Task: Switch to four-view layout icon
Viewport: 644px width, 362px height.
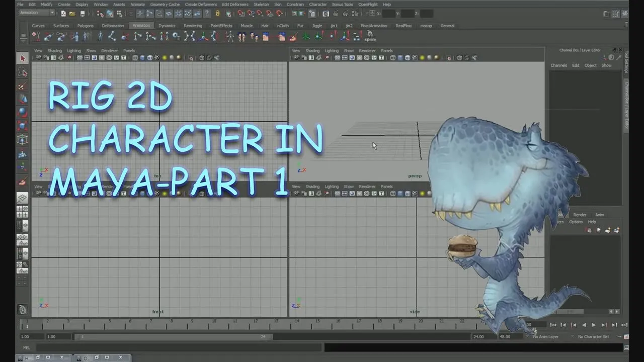Action: (x=23, y=212)
